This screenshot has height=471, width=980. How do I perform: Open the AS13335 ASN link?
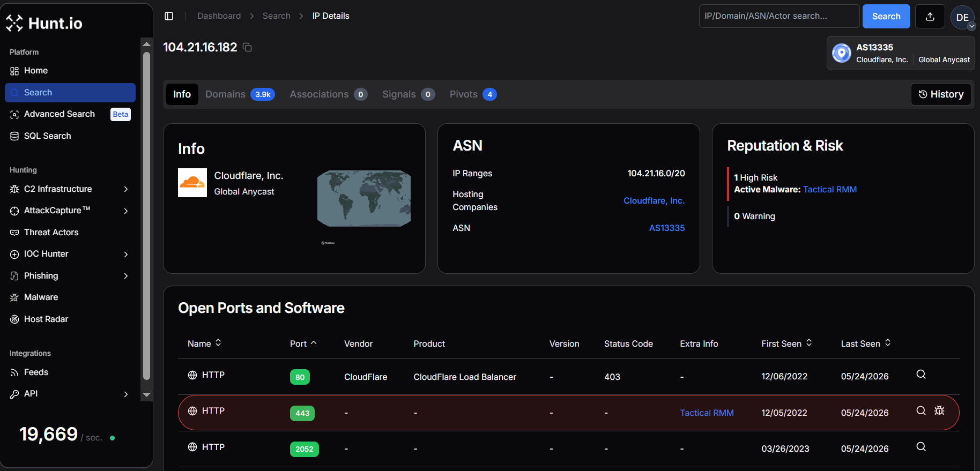[x=667, y=228]
